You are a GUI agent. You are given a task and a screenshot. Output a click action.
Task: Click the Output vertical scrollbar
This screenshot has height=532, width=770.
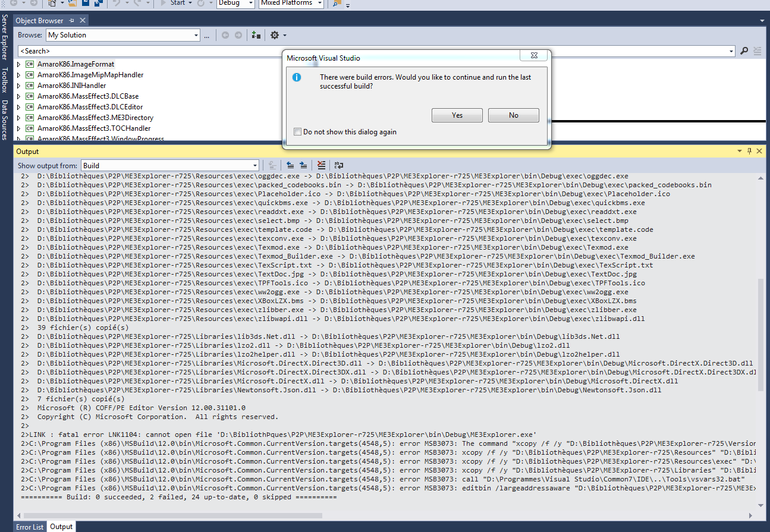tap(761, 335)
